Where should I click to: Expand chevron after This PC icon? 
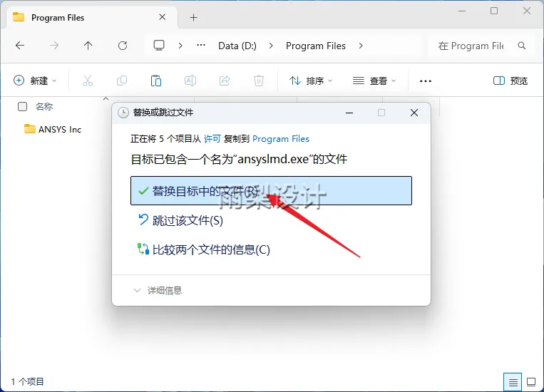pyautogui.click(x=180, y=46)
